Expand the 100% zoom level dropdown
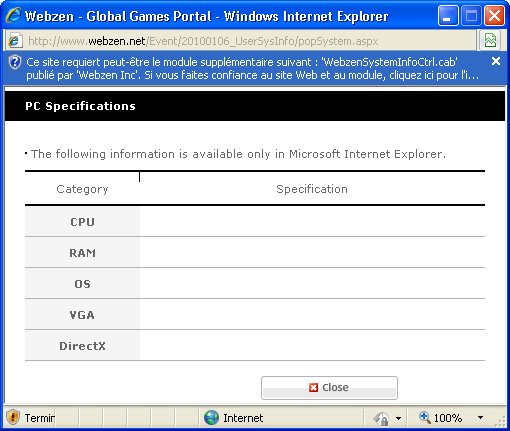The height and width of the screenshot is (431, 510). pyautogui.click(x=480, y=417)
